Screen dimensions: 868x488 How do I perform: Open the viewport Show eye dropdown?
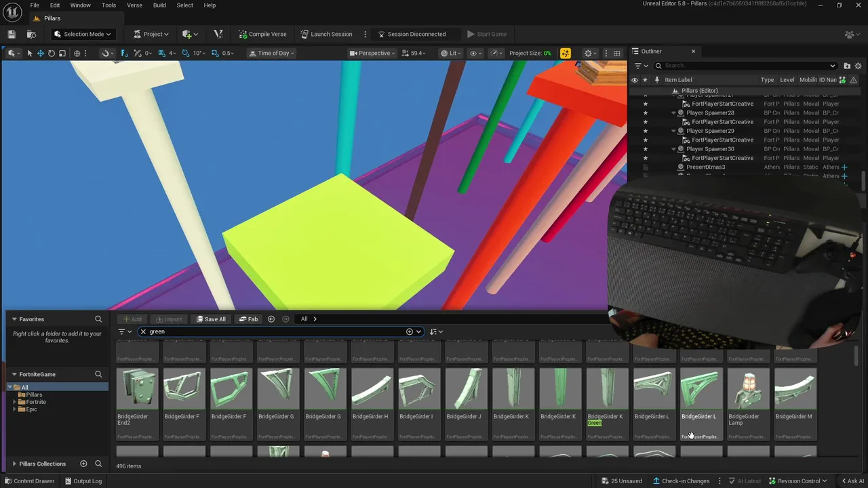(476, 53)
